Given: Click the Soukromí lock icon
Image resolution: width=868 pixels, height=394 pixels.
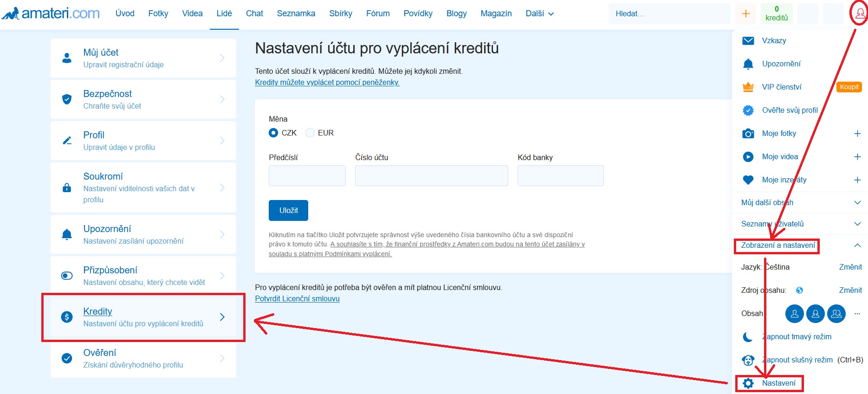Looking at the screenshot, I should point(67,187).
